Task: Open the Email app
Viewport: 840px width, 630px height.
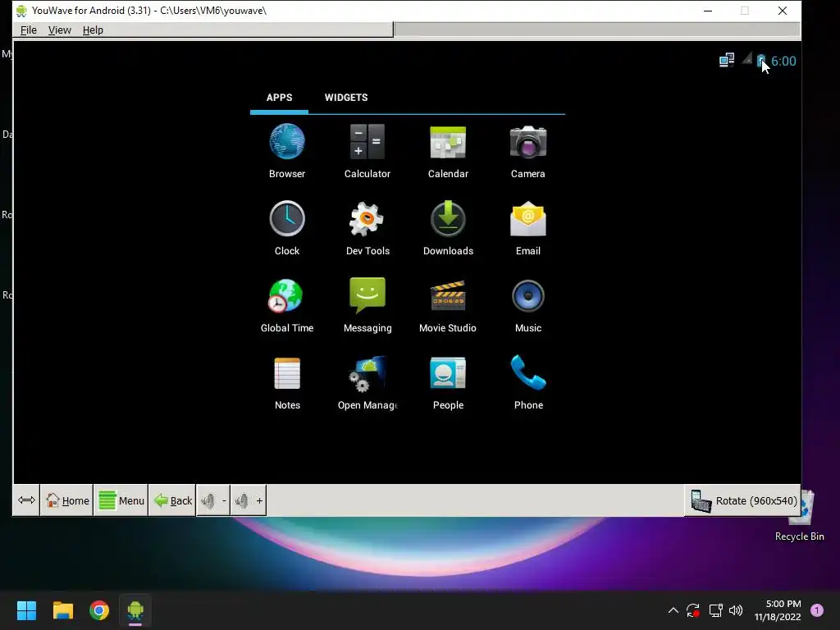Action: coord(527,228)
